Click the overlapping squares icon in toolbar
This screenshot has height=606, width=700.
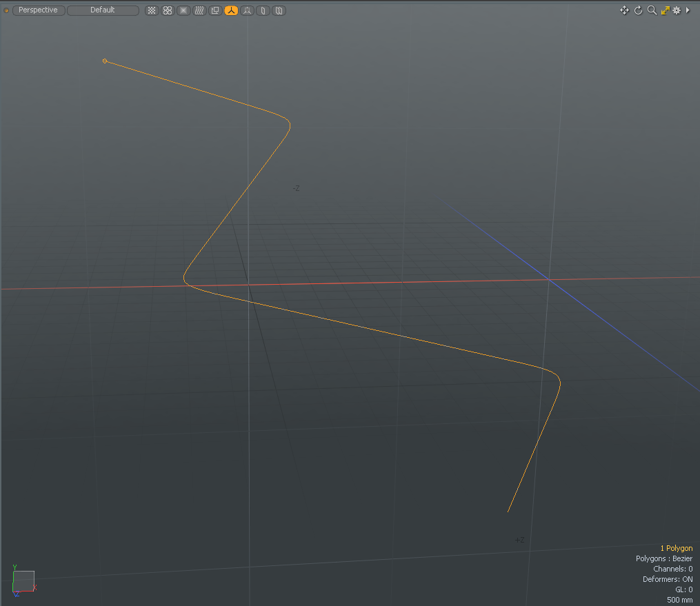click(x=215, y=10)
